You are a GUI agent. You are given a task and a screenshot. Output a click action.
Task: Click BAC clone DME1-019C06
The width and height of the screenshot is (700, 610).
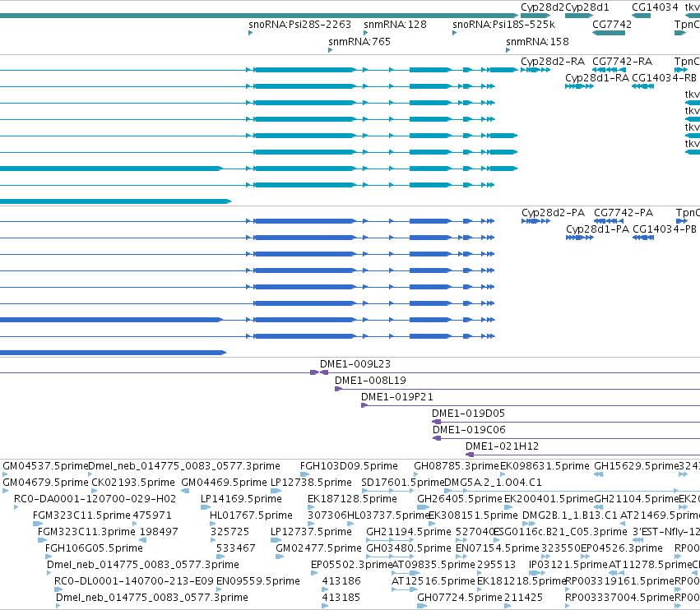click(x=469, y=430)
